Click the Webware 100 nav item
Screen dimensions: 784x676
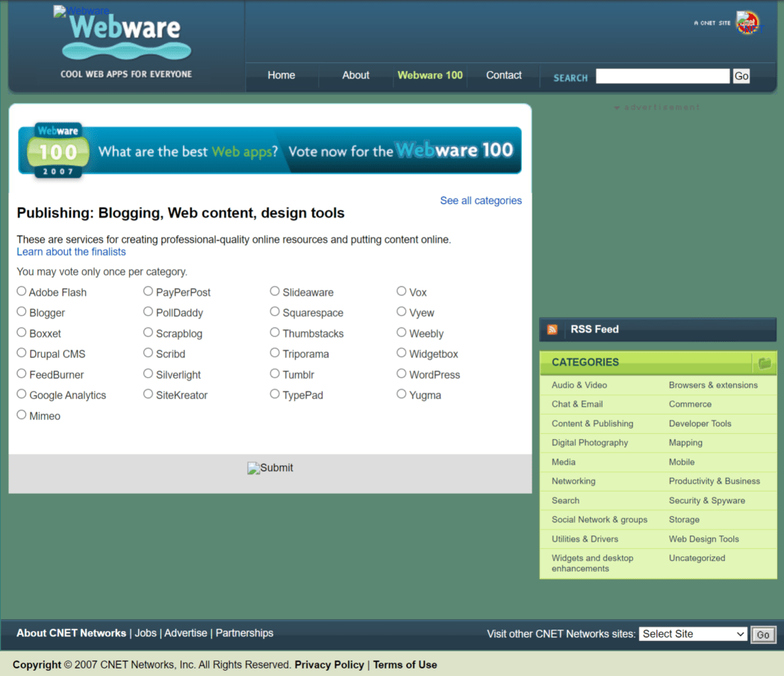(429, 75)
